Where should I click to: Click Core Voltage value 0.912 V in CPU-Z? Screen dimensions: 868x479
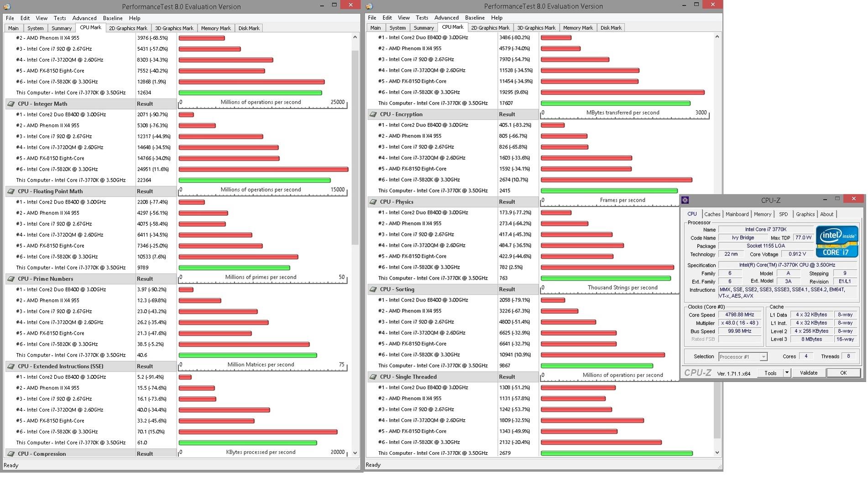click(x=797, y=254)
